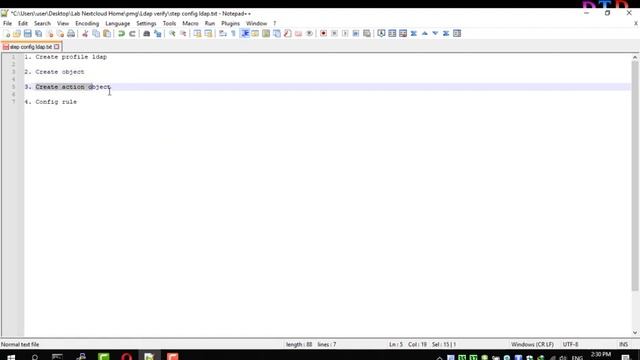Click the Zoom In magnifier icon

pyautogui.click(x=172, y=33)
